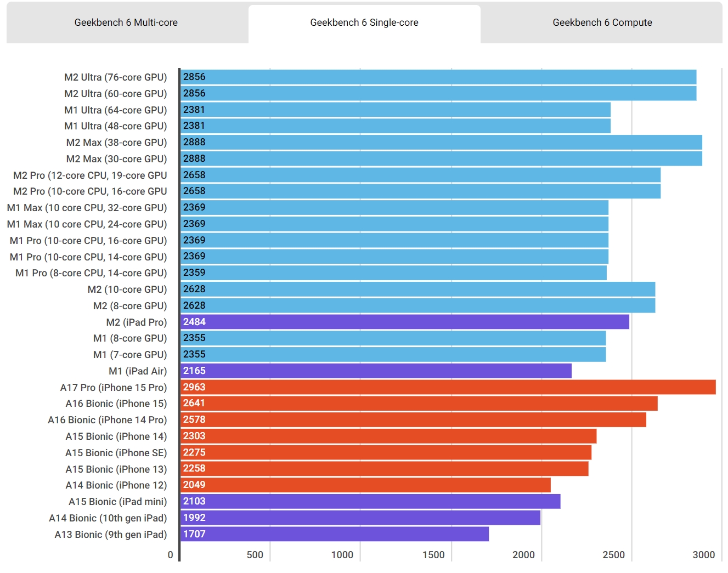The image size is (728, 573).
Task: Click the M1 Ultra (48-core GPU) bar
Action: [x=396, y=126]
